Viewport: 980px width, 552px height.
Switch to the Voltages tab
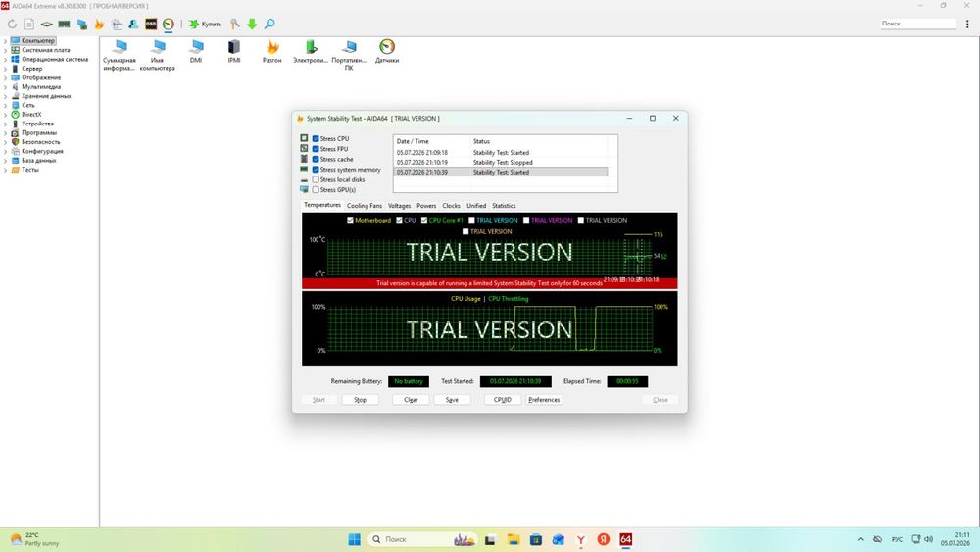pyautogui.click(x=400, y=206)
